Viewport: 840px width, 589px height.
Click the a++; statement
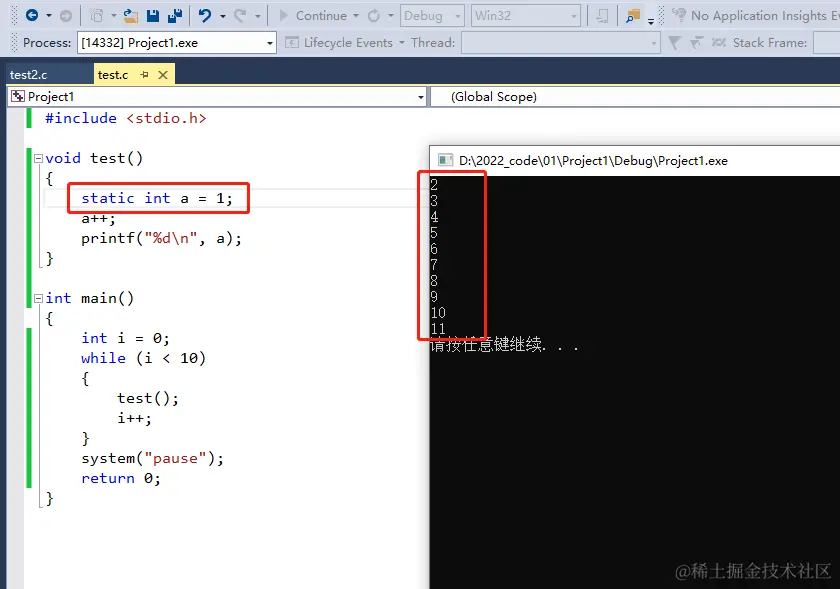(99, 219)
